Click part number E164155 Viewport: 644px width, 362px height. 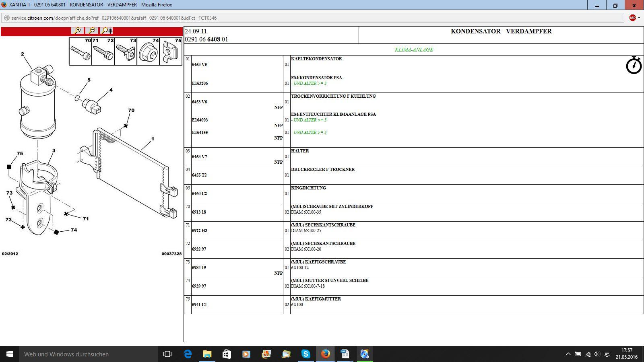200,132
